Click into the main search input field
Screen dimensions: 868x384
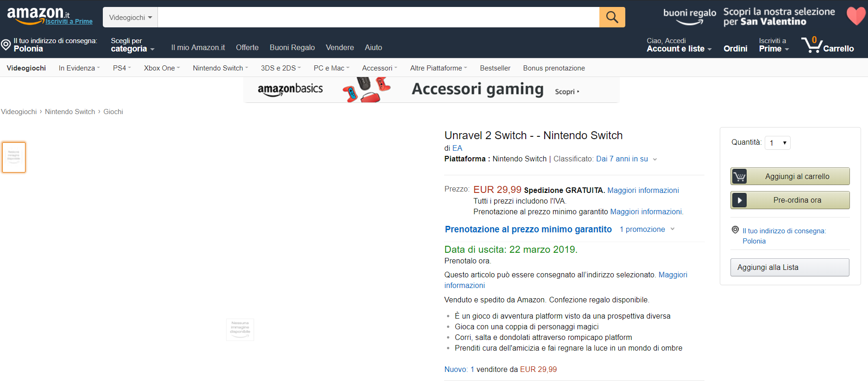click(x=378, y=18)
